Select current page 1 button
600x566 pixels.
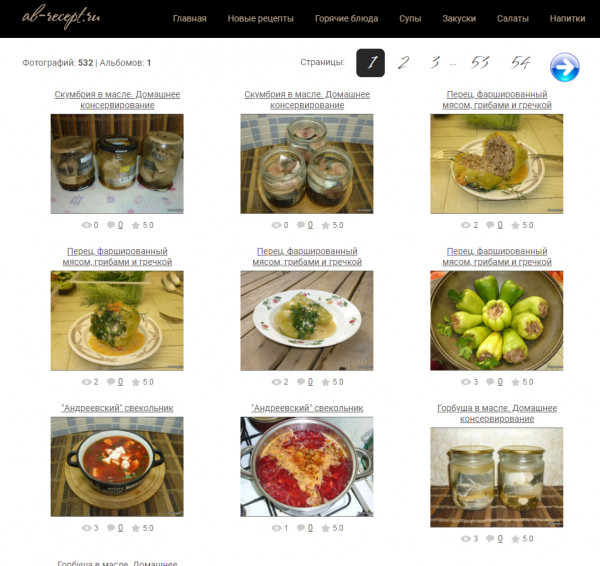(370, 63)
